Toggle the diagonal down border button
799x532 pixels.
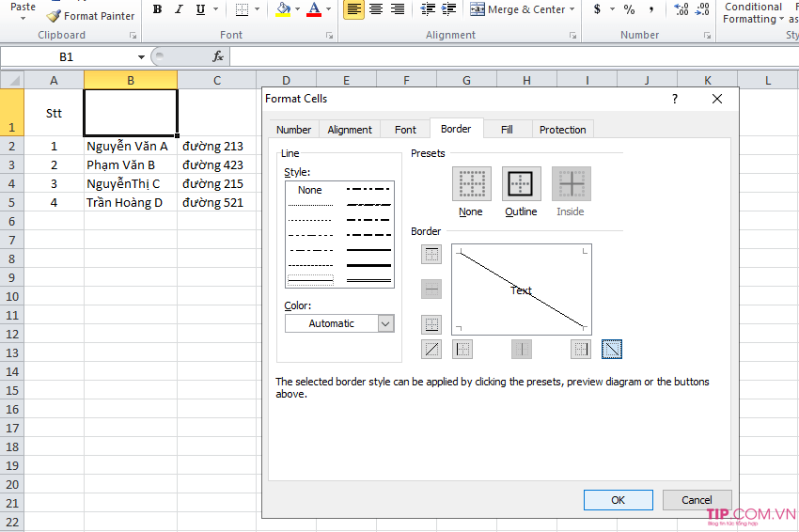coord(612,349)
